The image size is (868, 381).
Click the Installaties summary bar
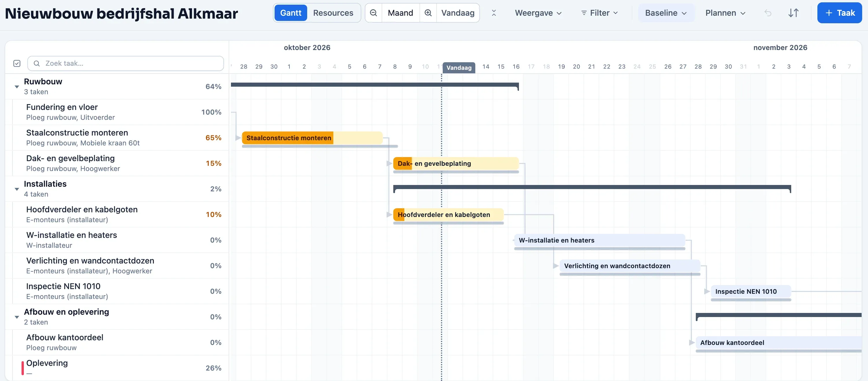pos(592,187)
